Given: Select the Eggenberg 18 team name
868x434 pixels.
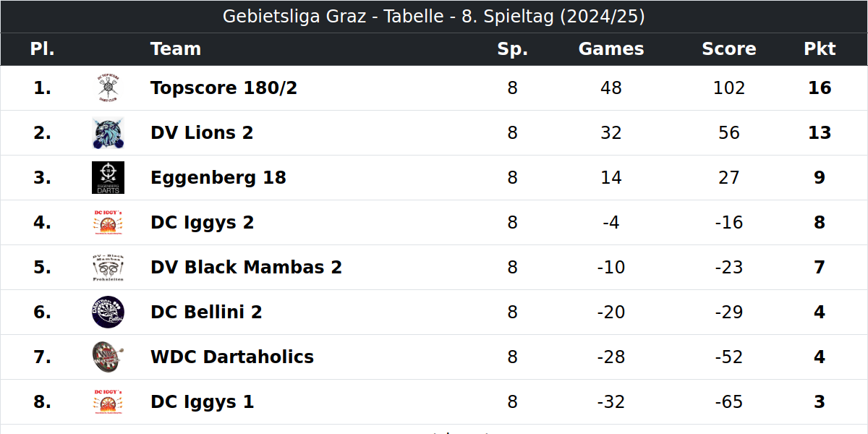Looking at the screenshot, I should click(218, 178).
